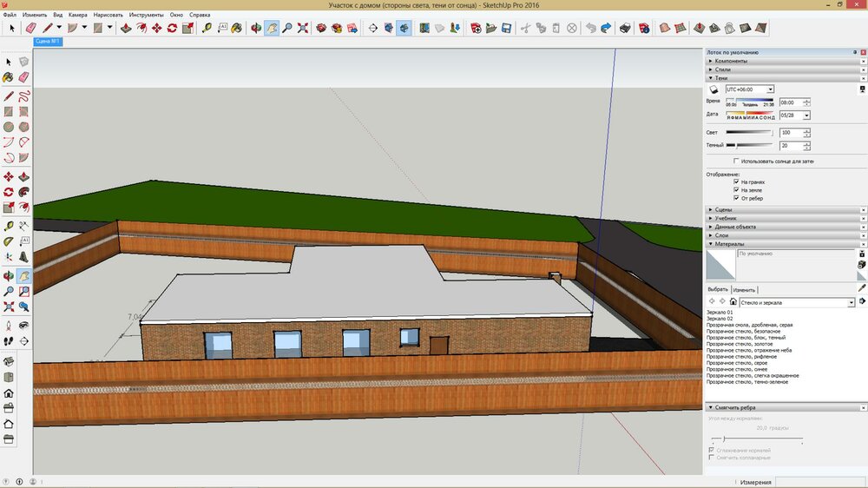
Task: Expand the 'Компоненты' panel section
Action: pos(729,61)
